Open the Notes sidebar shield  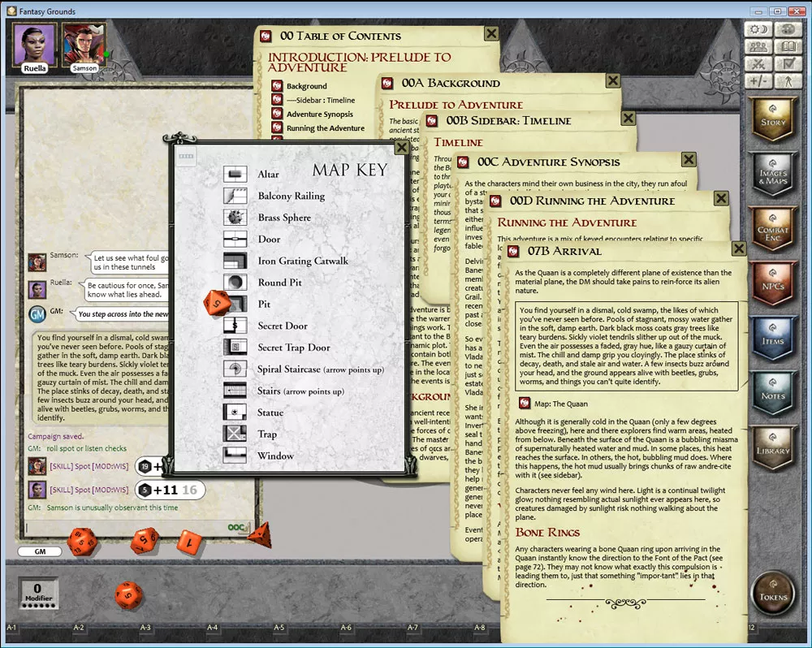(x=773, y=394)
